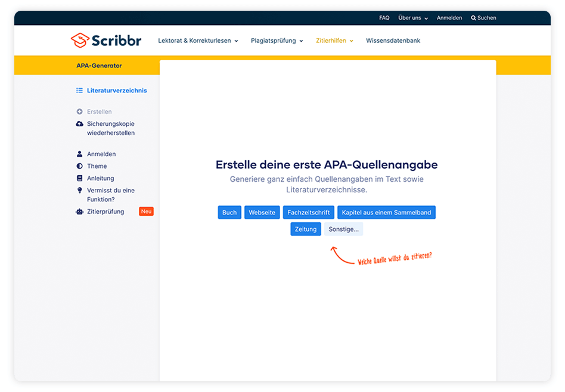
Task: Click the Vermisst du eine Funktion lightbulb icon
Action: 80,191
